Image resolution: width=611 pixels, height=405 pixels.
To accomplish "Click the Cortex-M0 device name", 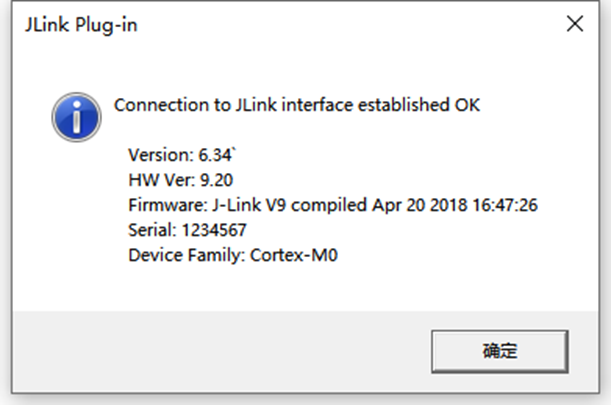I will click(x=294, y=255).
